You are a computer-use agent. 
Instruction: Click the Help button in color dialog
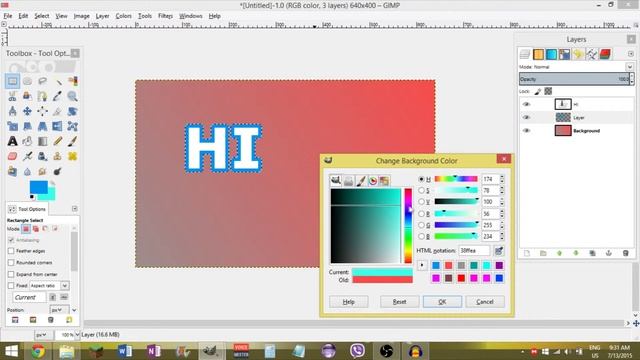click(x=349, y=302)
